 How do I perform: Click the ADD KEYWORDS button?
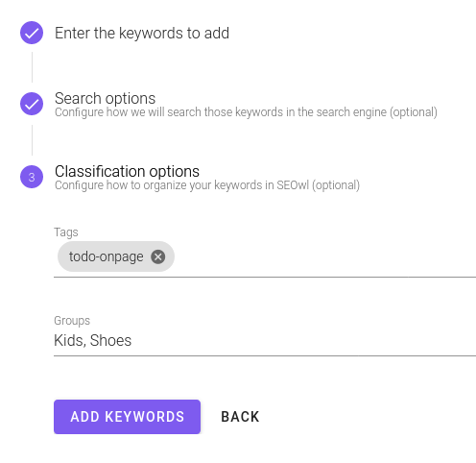[x=127, y=417]
